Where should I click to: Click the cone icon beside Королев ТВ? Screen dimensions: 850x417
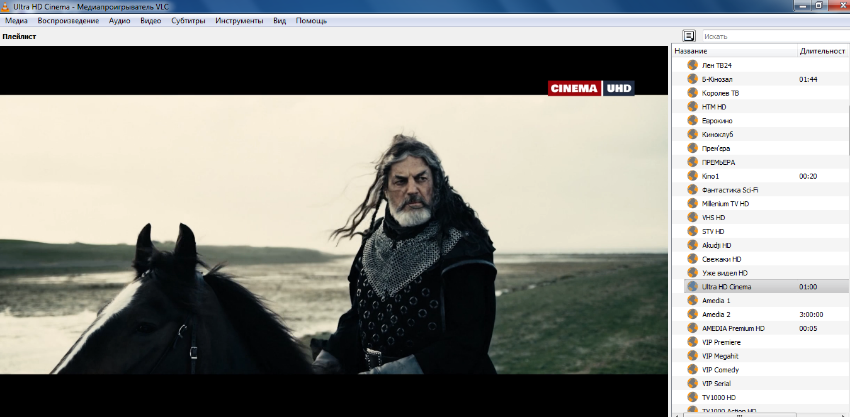[x=692, y=93]
